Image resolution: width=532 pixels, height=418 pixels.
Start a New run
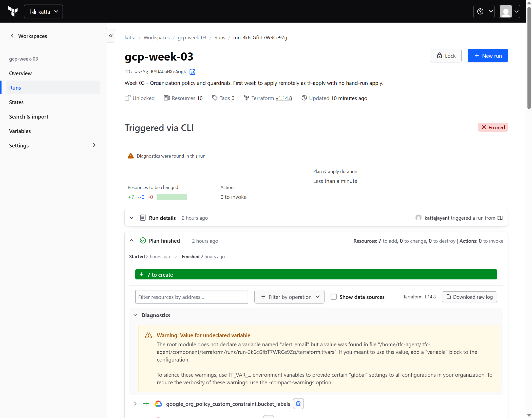[x=488, y=55]
